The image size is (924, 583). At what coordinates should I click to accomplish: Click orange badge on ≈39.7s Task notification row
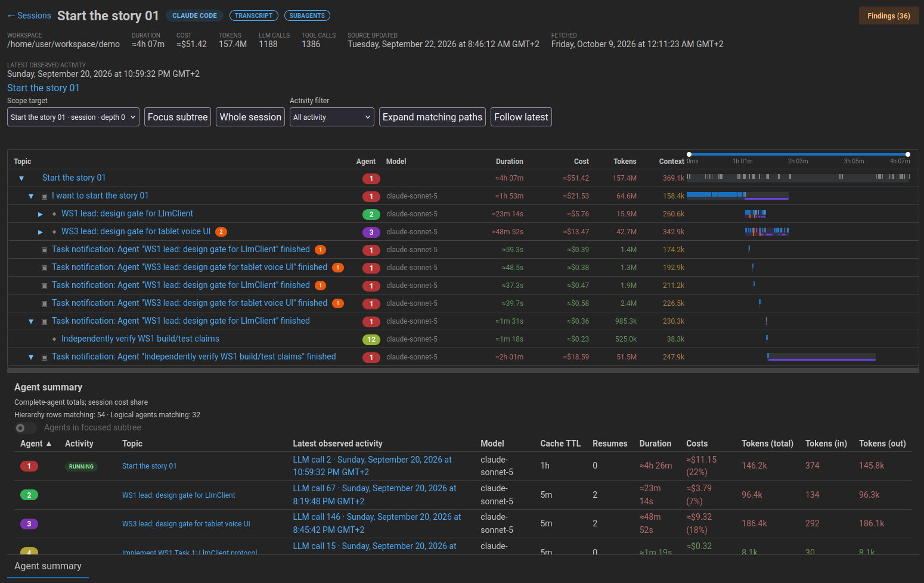pos(338,303)
